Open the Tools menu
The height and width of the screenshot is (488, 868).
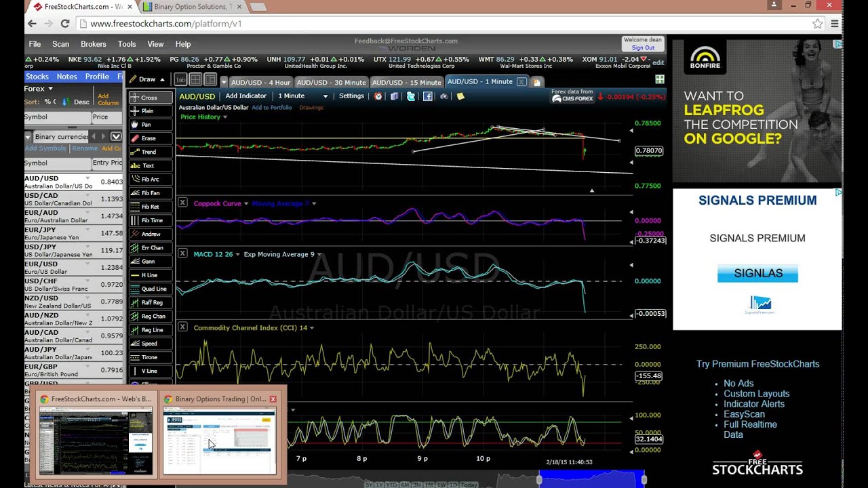tap(127, 44)
